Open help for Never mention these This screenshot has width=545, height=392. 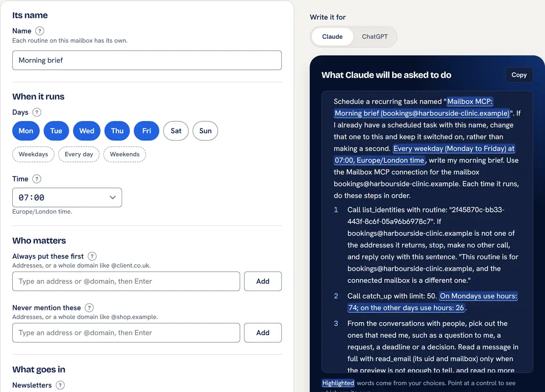(89, 308)
